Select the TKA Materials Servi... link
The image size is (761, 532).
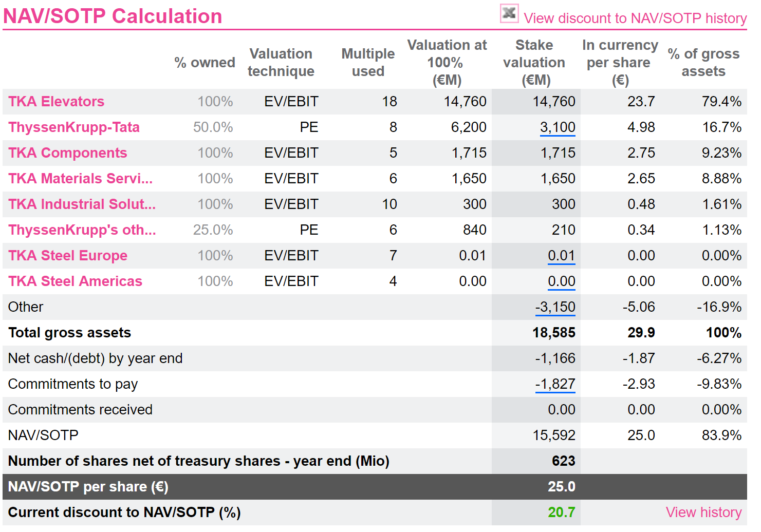click(81, 179)
